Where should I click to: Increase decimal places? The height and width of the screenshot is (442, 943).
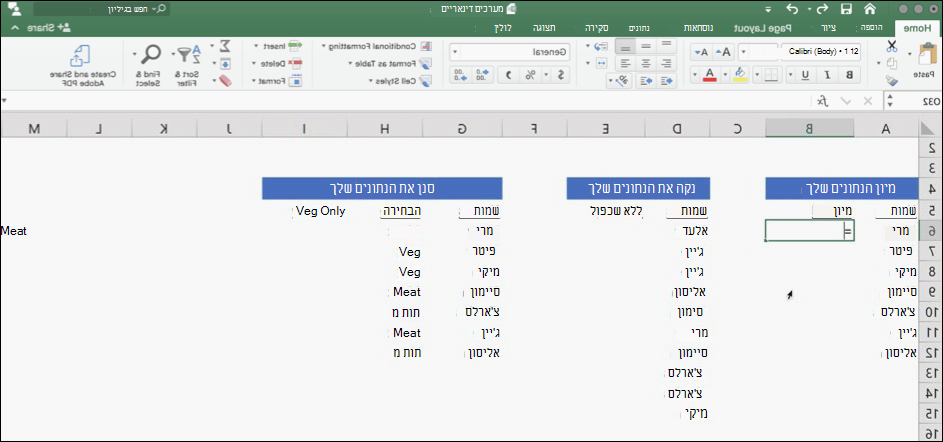[x=484, y=75]
